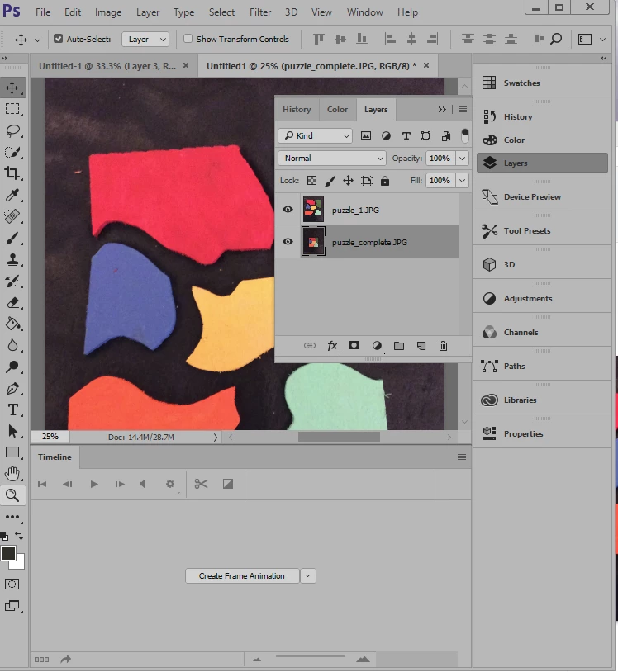Select the Lasso tool

pos(12,130)
